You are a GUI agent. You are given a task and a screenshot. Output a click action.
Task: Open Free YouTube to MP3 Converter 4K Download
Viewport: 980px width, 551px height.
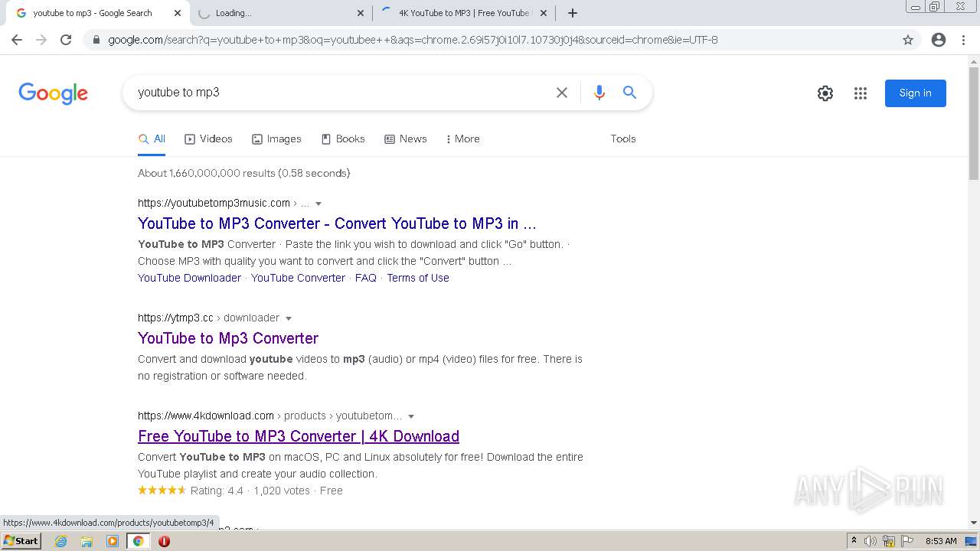point(299,436)
